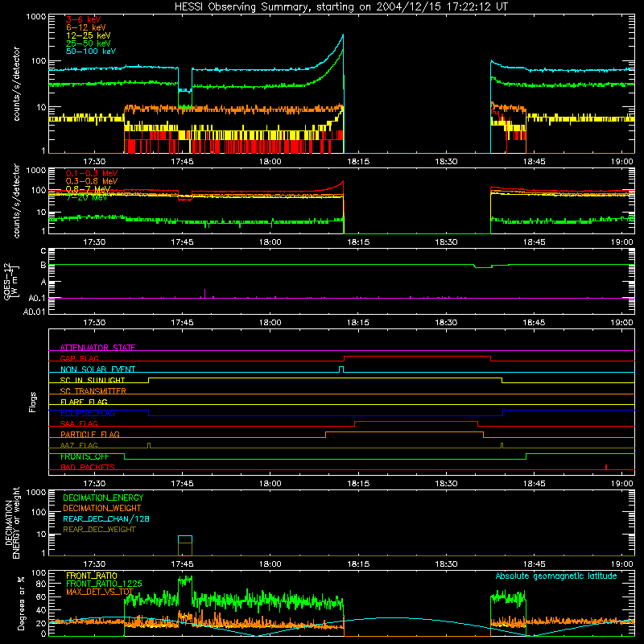Select the BAD_PACKETS flag label

88,467
